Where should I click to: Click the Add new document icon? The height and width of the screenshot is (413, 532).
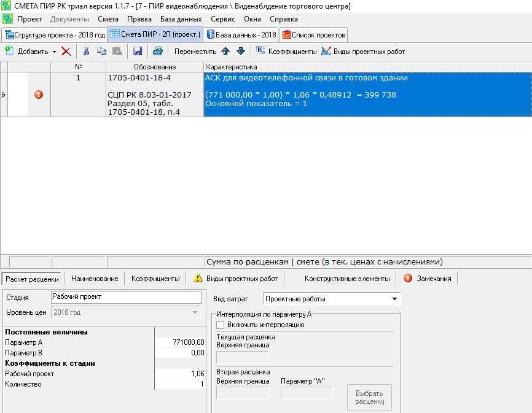pos(9,51)
